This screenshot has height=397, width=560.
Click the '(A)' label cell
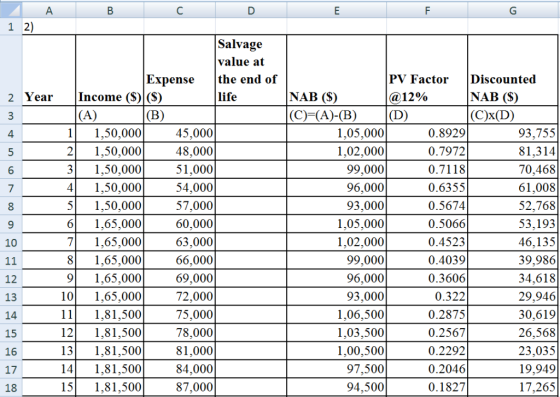[x=110, y=115]
